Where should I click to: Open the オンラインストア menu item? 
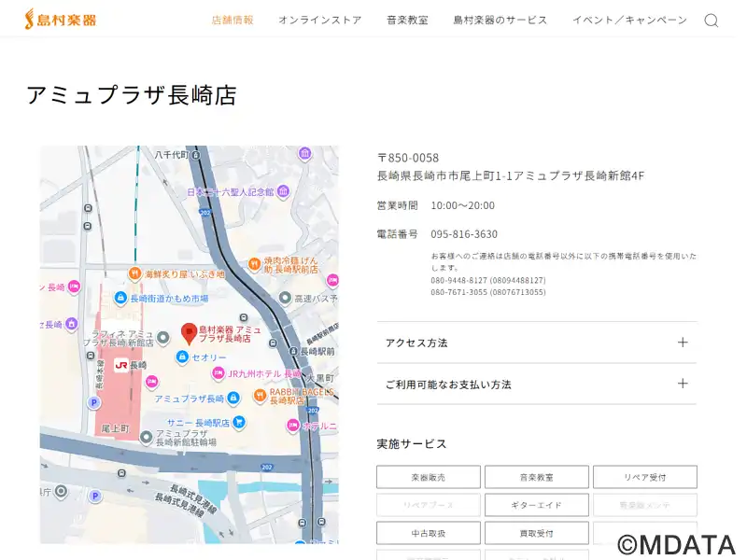tap(319, 20)
